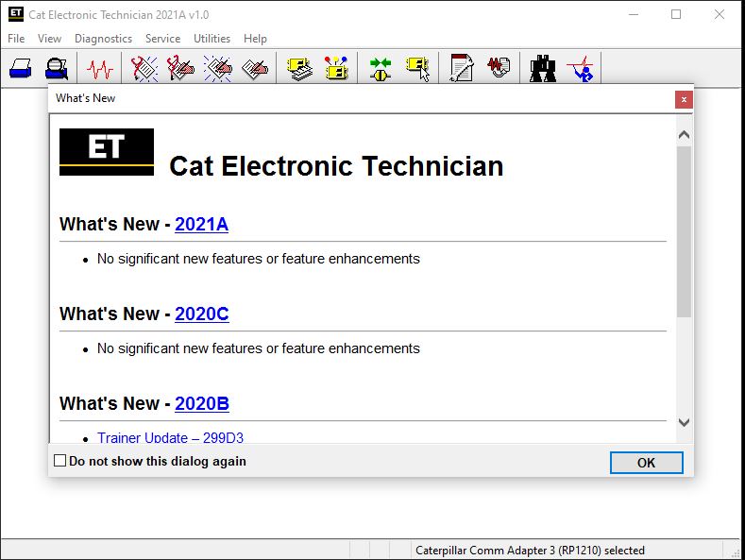The image size is (745, 560).
Task: Click the Connect/Disconnect green arrows icon
Action: point(381,69)
